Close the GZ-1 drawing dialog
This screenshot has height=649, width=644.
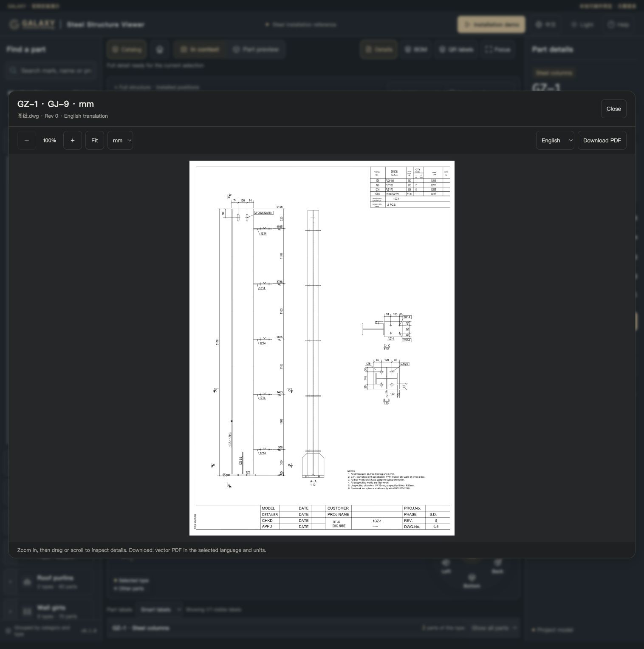[613, 109]
